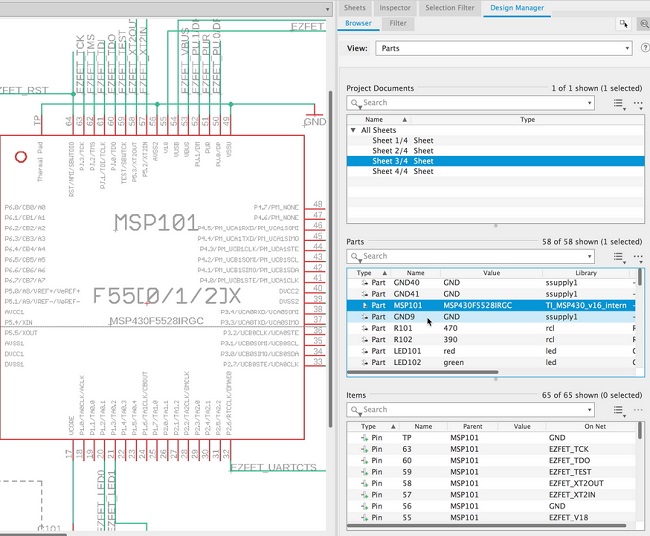Click the GND symbol on the schematic
Screen dimensions: 650x536
pos(315,117)
